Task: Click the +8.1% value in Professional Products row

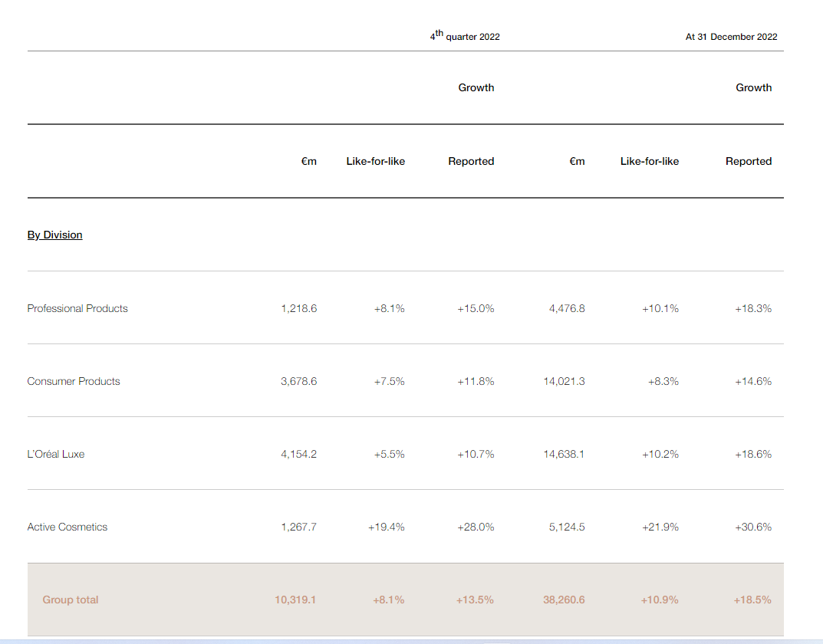Action: point(390,308)
